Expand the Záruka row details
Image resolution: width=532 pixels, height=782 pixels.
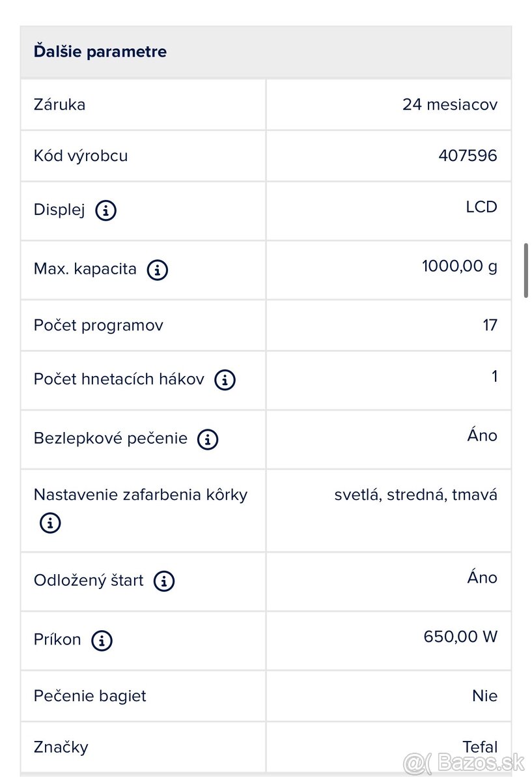pos(59,104)
